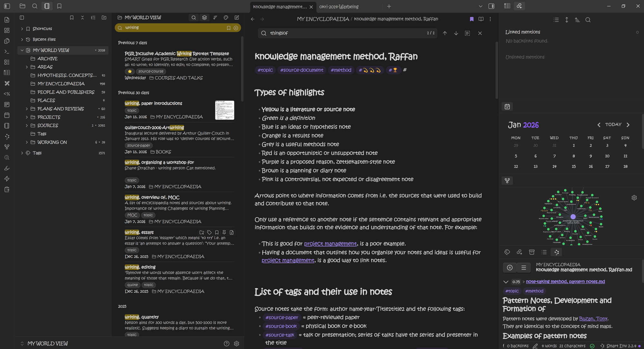This screenshot has height=349, width=644.
Task: Click the sort order icon in MY WORLD VIEW
Action: point(215,18)
